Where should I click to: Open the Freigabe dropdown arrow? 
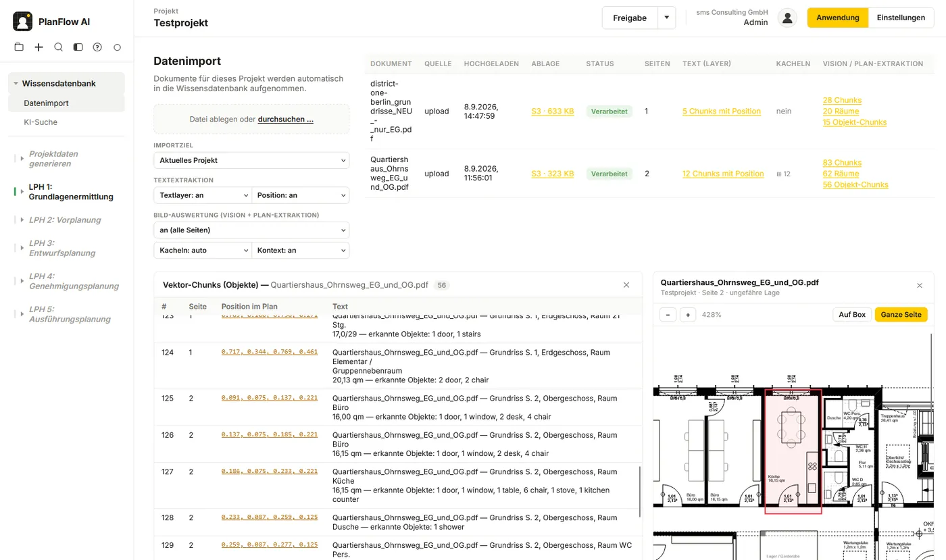[x=667, y=18]
